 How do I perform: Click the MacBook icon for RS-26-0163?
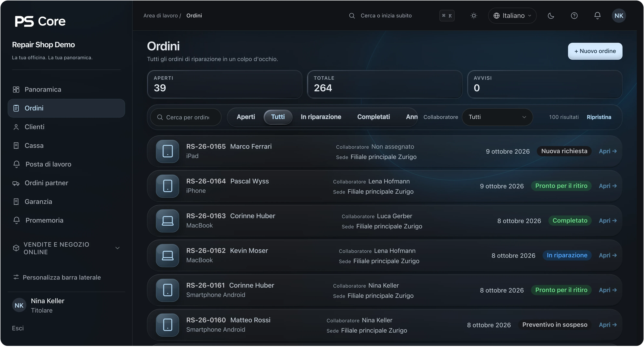point(168,221)
